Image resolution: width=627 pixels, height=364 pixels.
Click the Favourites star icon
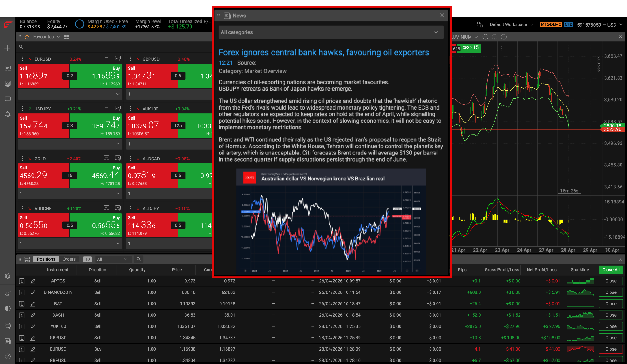click(x=27, y=37)
